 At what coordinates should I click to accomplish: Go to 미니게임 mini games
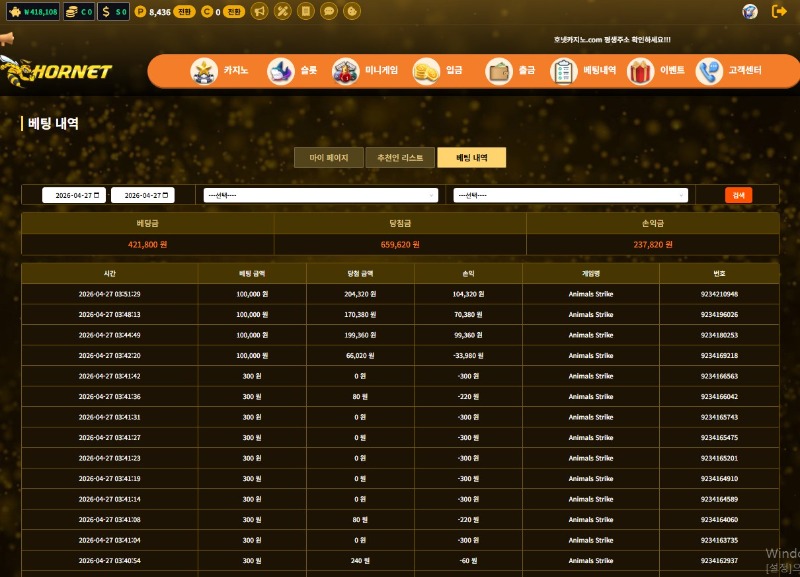point(366,71)
